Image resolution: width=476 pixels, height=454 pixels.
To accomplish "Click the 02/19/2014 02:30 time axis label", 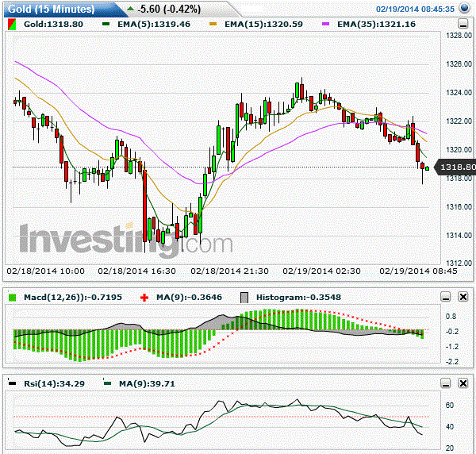I will (x=322, y=271).
